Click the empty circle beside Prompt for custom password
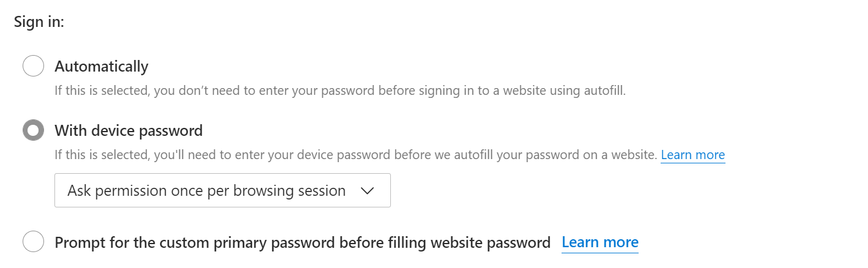The height and width of the screenshot is (268, 868). point(33,242)
